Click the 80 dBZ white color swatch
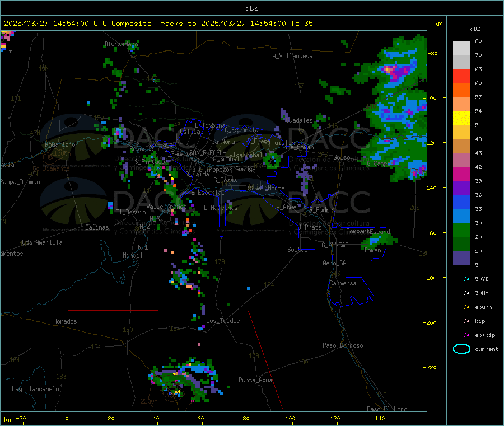 pyautogui.click(x=461, y=48)
